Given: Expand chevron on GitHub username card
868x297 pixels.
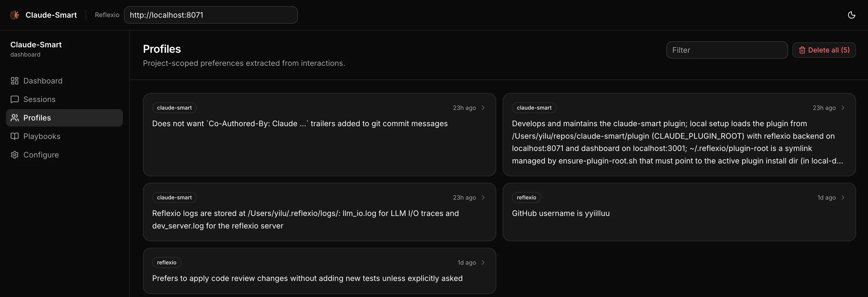Looking at the screenshot, I should click(x=843, y=197).
